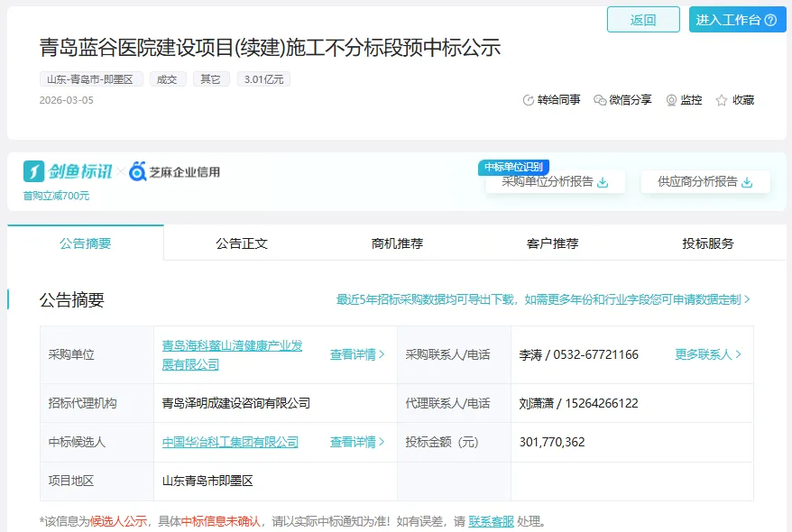Open 中国华冶科工集团有限公司 company link
792x532 pixels.
pos(230,442)
